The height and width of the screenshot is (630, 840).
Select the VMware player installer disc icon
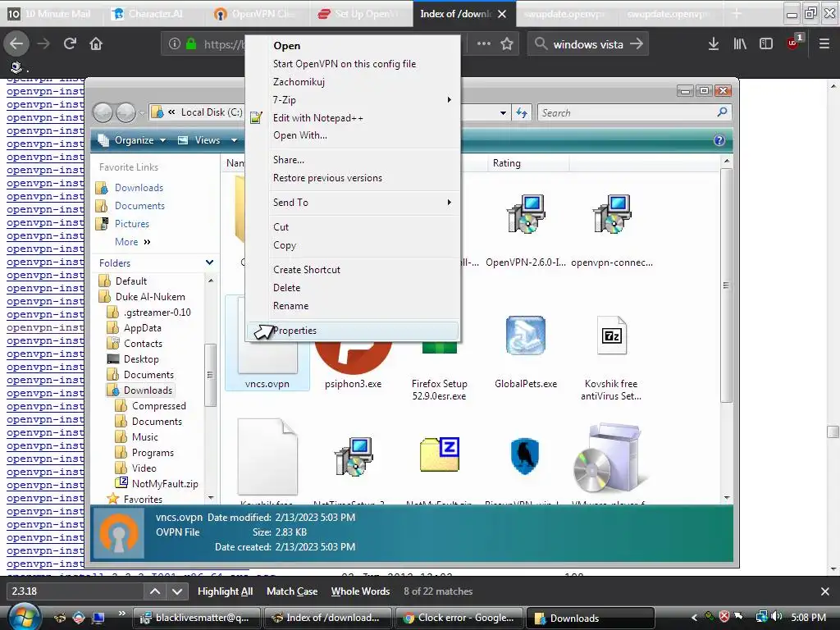coord(610,459)
